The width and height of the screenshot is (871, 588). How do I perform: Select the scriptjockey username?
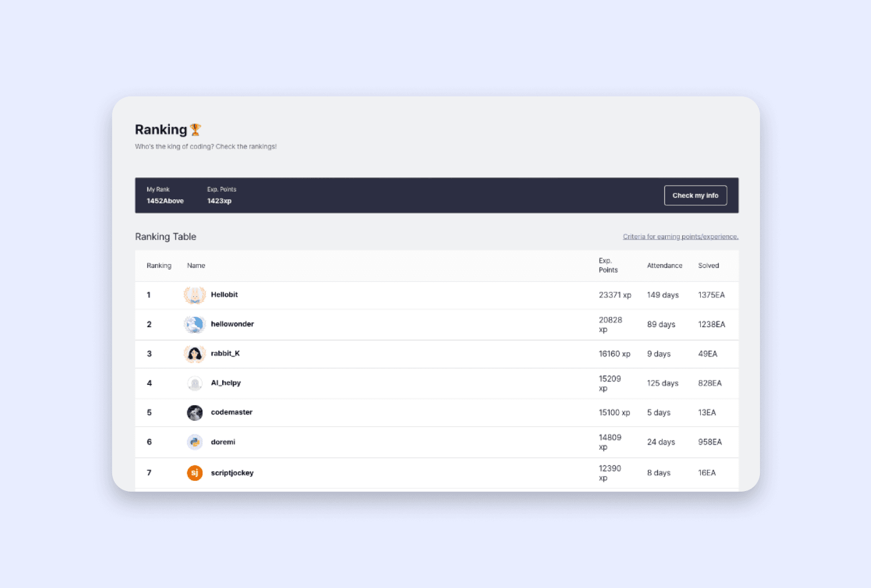232,473
